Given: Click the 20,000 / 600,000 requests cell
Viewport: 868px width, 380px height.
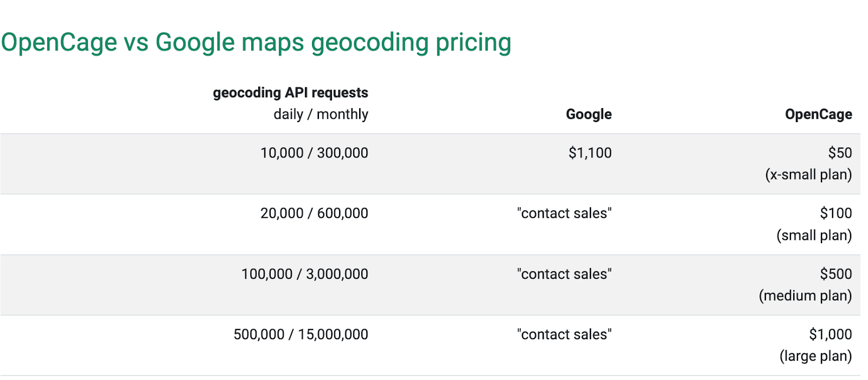Looking at the screenshot, I should tap(314, 213).
